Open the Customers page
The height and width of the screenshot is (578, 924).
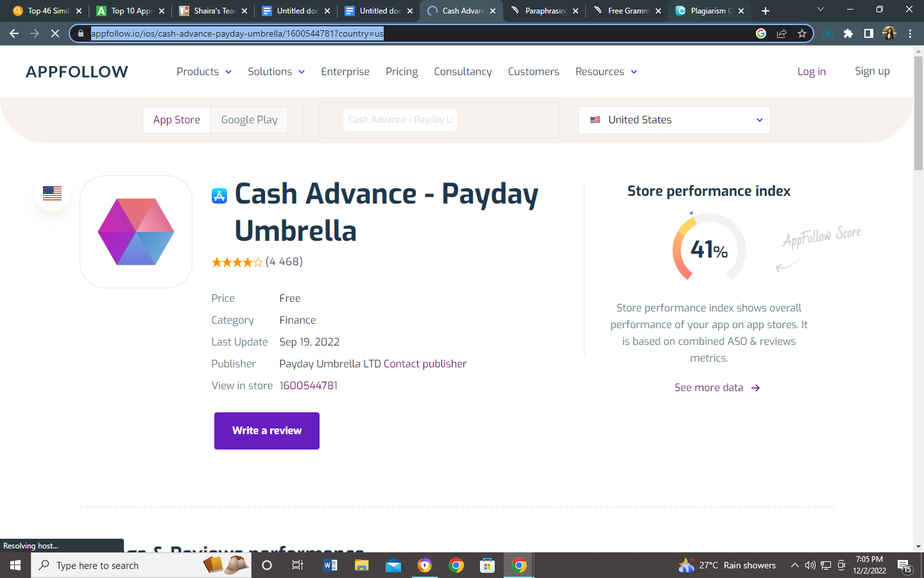point(533,72)
